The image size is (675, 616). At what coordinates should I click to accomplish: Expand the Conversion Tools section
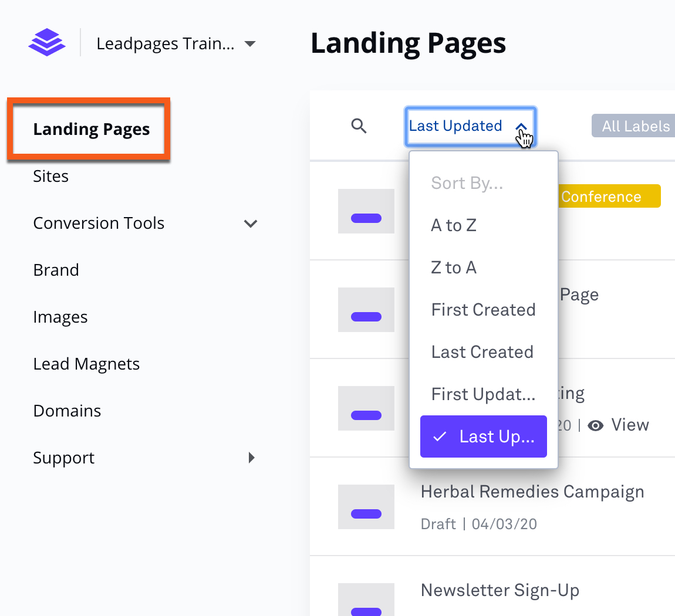tap(251, 224)
